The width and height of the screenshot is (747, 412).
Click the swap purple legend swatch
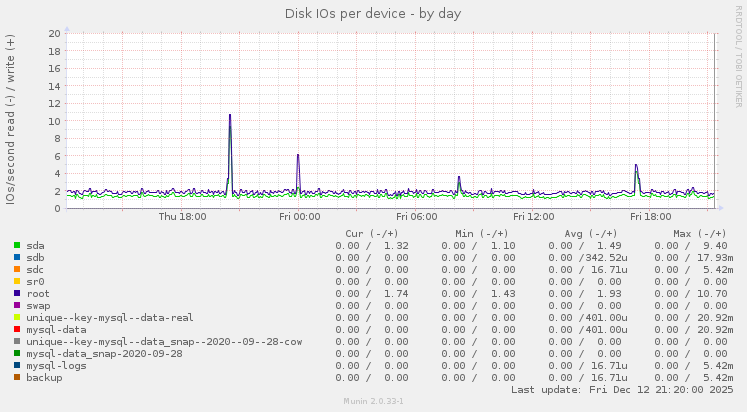(x=17, y=305)
